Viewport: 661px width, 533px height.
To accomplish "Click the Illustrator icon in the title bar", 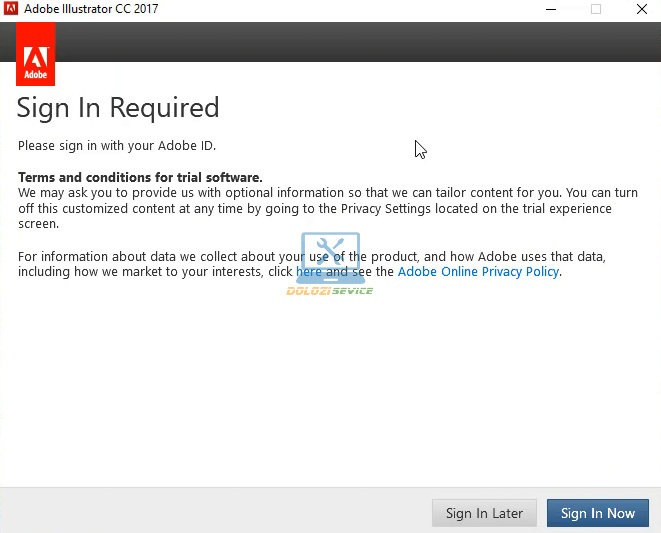I will pos(11,10).
